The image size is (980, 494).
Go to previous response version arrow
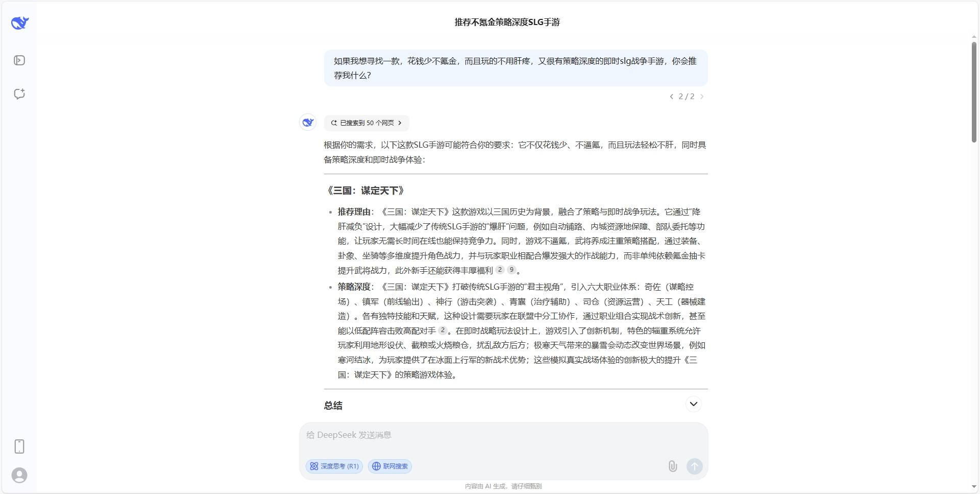click(x=671, y=97)
